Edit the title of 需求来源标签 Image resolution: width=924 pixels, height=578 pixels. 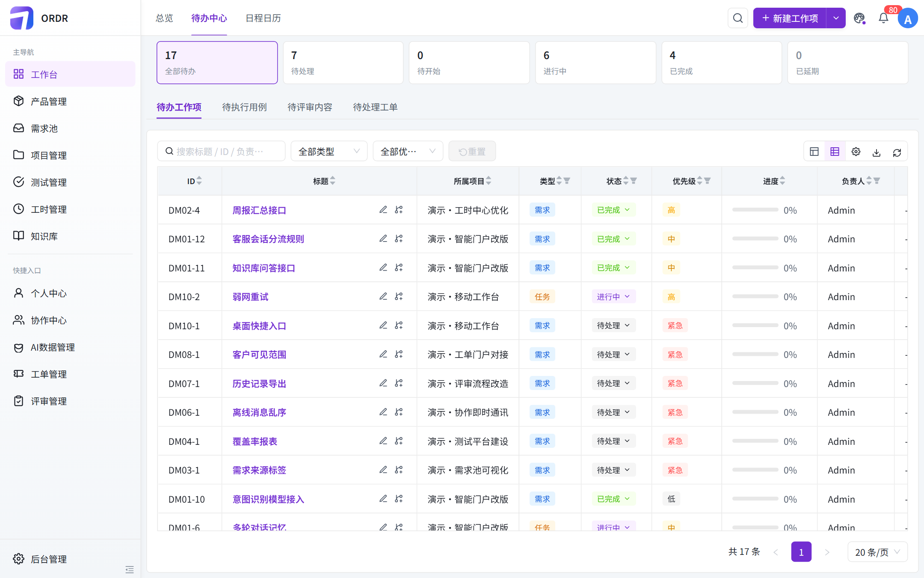click(x=383, y=470)
